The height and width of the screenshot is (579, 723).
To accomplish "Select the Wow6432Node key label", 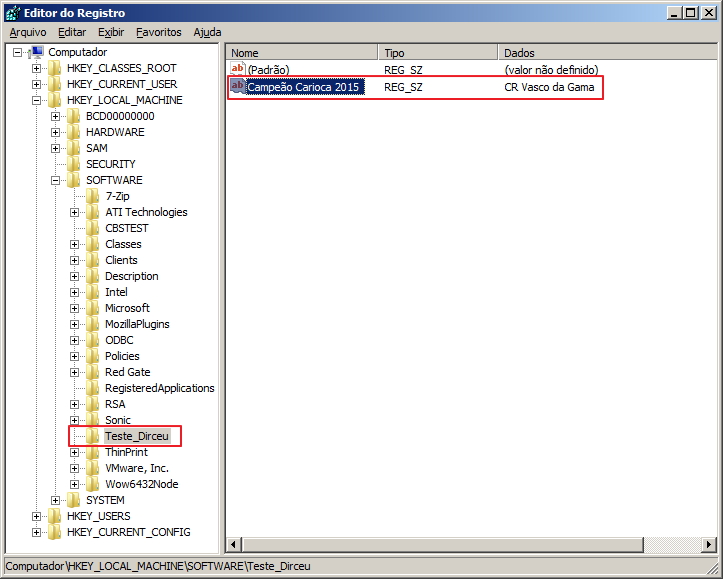I will coord(142,484).
